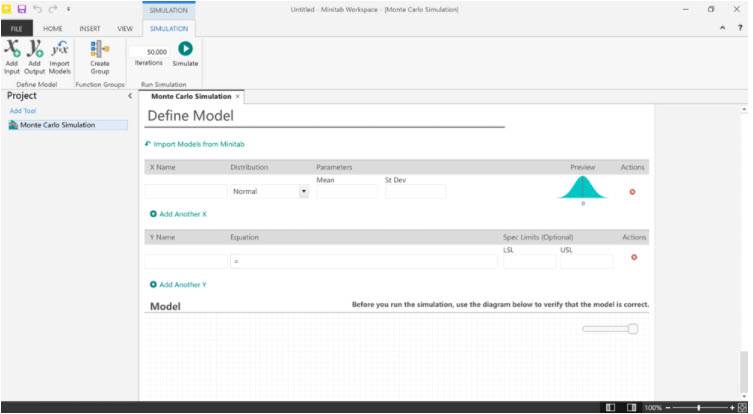
Task: Click the LSL spec limit field
Action: pos(530,262)
